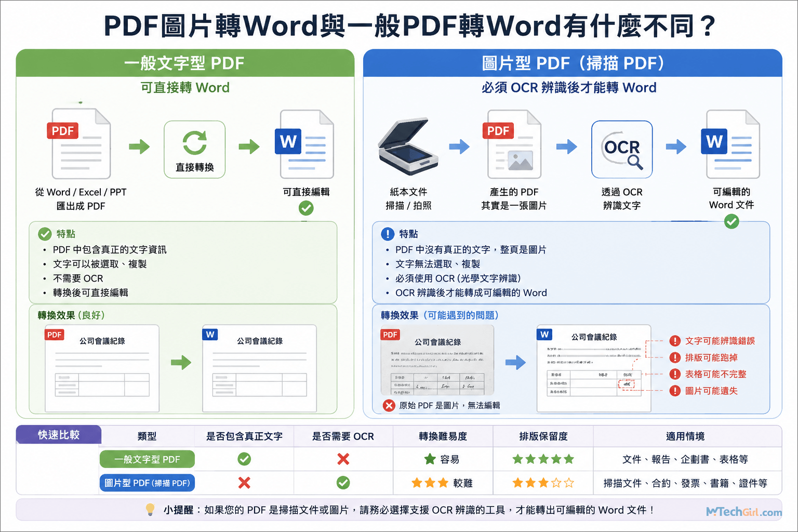Click the green 一般文字型 PDF header banner
The width and height of the screenshot is (798, 532).
point(185,63)
